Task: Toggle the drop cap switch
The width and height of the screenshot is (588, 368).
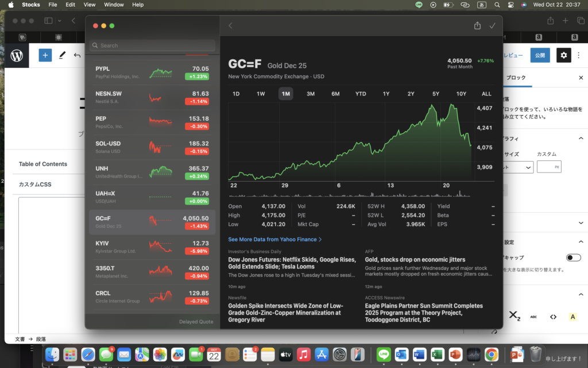Action: pos(573,258)
